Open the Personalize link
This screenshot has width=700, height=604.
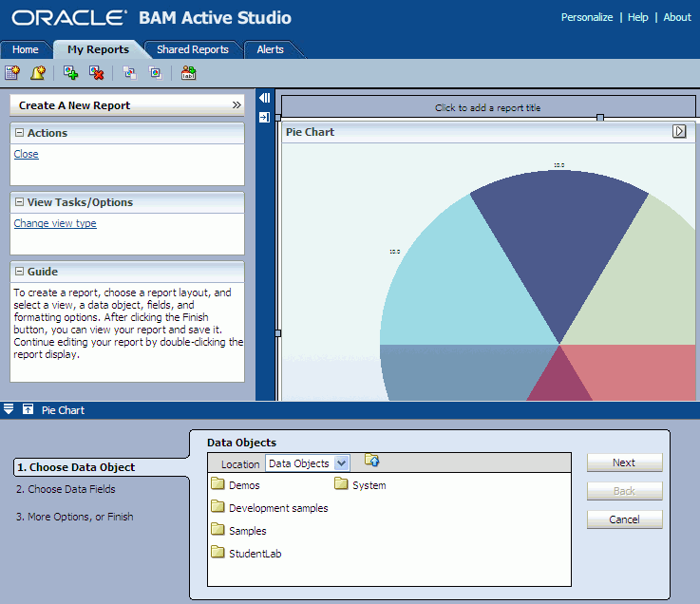[587, 17]
